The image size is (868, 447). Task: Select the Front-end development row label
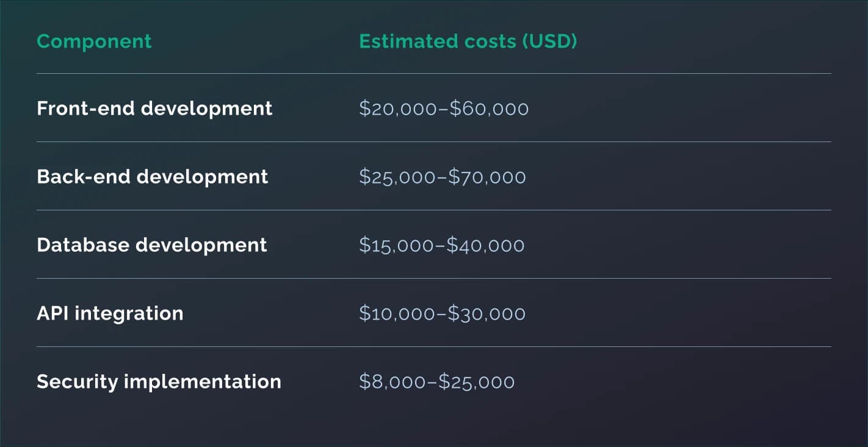(154, 109)
